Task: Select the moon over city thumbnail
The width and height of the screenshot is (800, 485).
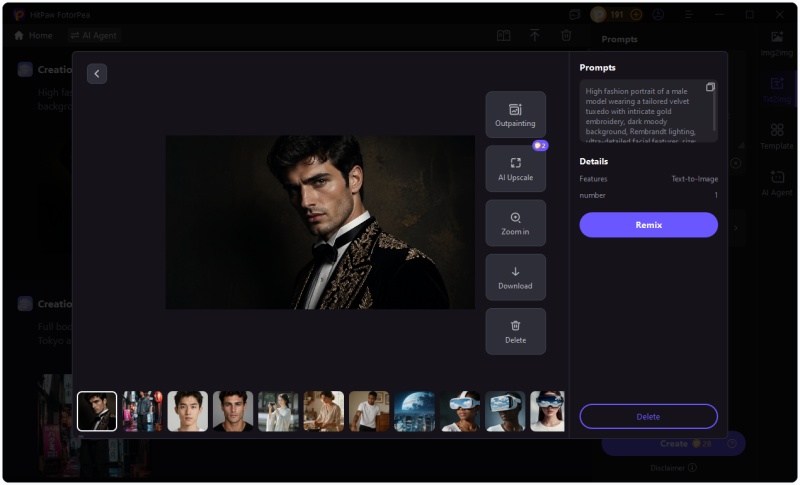Action: pyautogui.click(x=415, y=412)
